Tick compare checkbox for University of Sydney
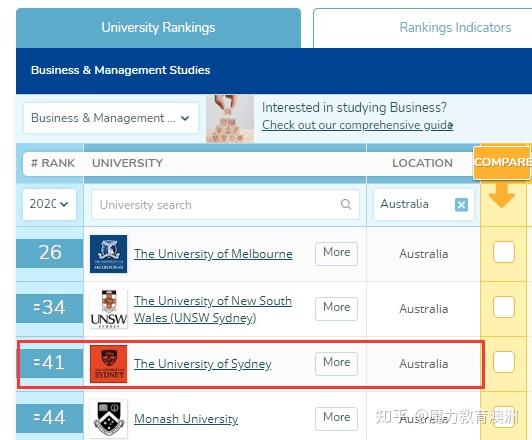Screen dimensions: 532x440 click(504, 362)
